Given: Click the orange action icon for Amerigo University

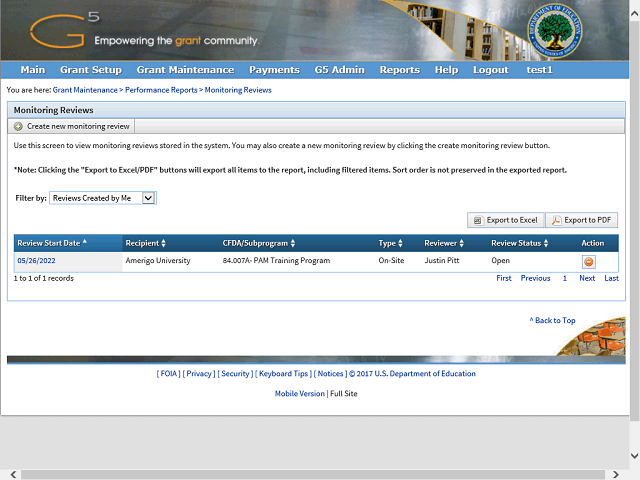Looking at the screenshot, I should [589, 262].
